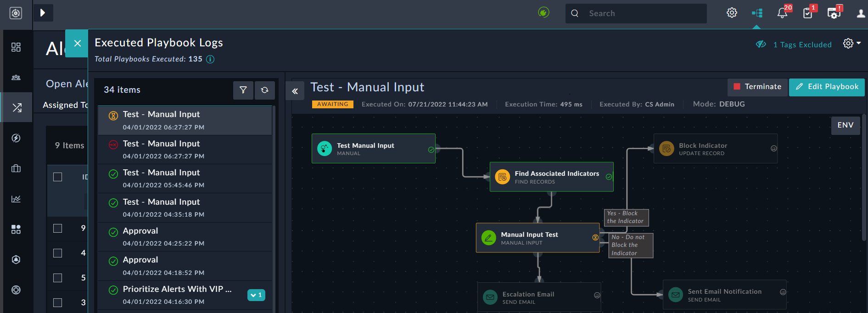Click the Edit Playbook button
This screenshot has width=868, height=313.
point(827,87)
